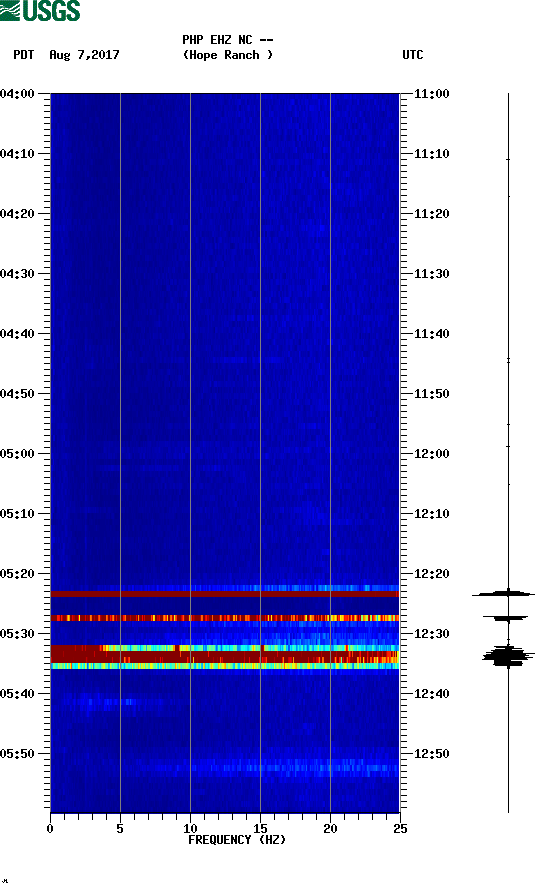Click the '04:10' PDT time label
This screenshot has height=892, width=552.
pyautogui.click(x=18, y=154)
